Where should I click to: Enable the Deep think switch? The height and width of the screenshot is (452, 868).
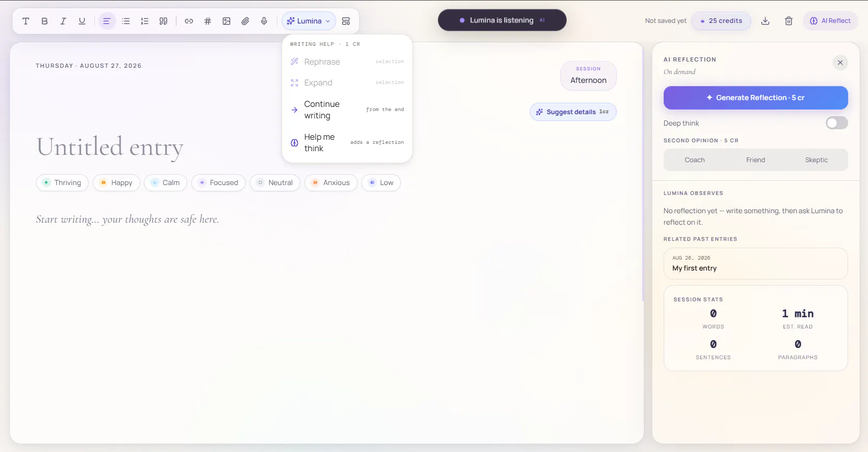pyautogui.click(x=837, y=123)
